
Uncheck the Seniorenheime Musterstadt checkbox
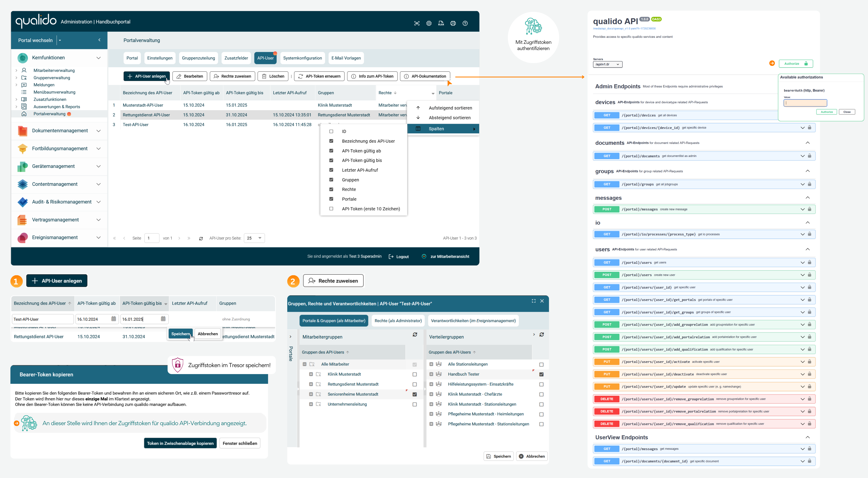click(415, 395)
